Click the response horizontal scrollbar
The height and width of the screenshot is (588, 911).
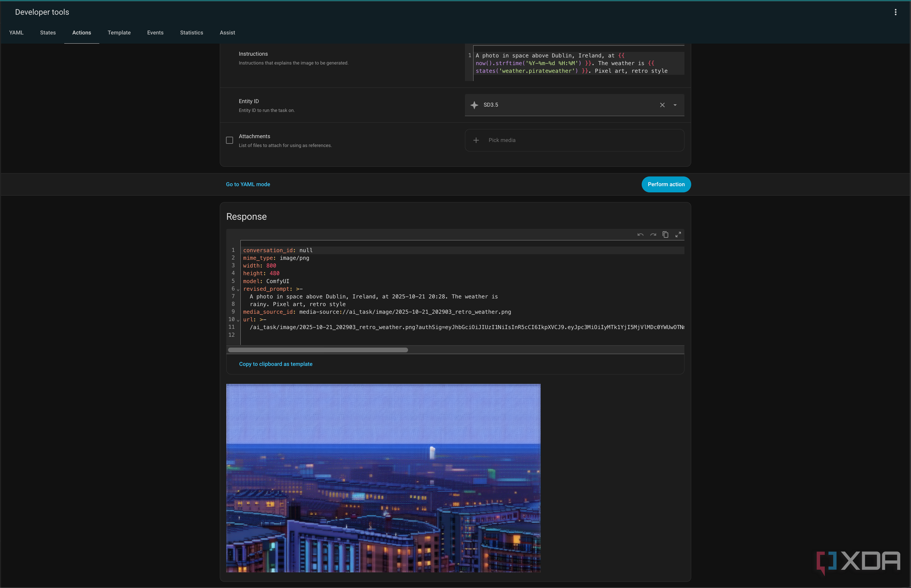pyautogui.click(x=318, y=350)
